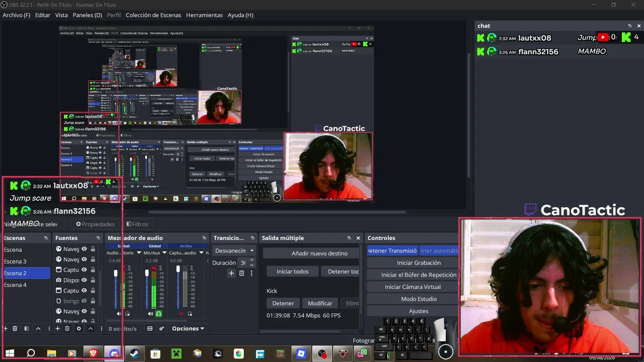This screenshot has height=362, width=644.
Task: Close the Salida múltiple dock
Action: [x=358, y=238]
